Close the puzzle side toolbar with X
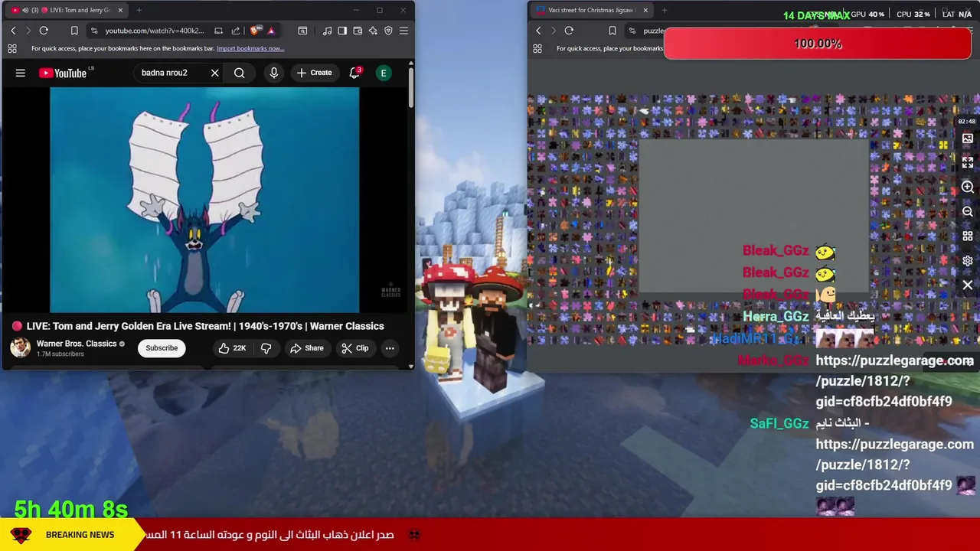Screen dimensions: 980x551 click(968, 285)
